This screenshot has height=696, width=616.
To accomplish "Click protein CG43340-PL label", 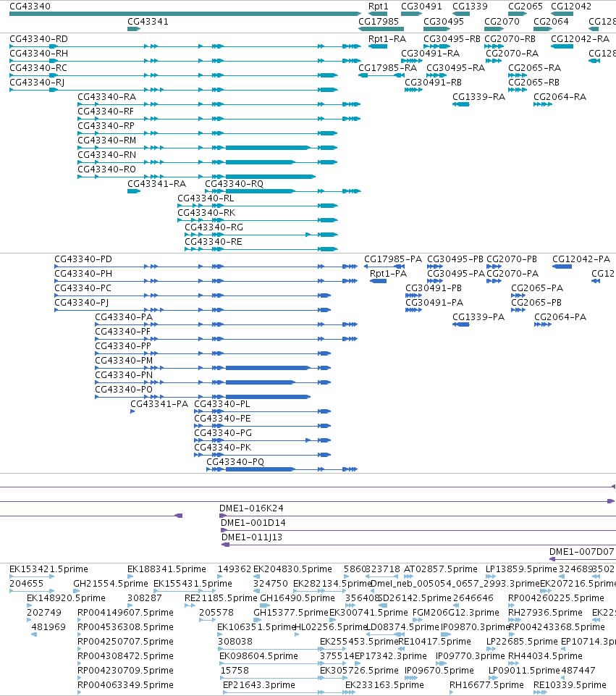I will [x=222, y=404].
